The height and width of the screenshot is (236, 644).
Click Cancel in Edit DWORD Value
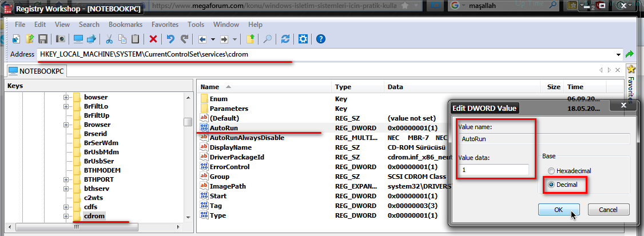[609, 209]
